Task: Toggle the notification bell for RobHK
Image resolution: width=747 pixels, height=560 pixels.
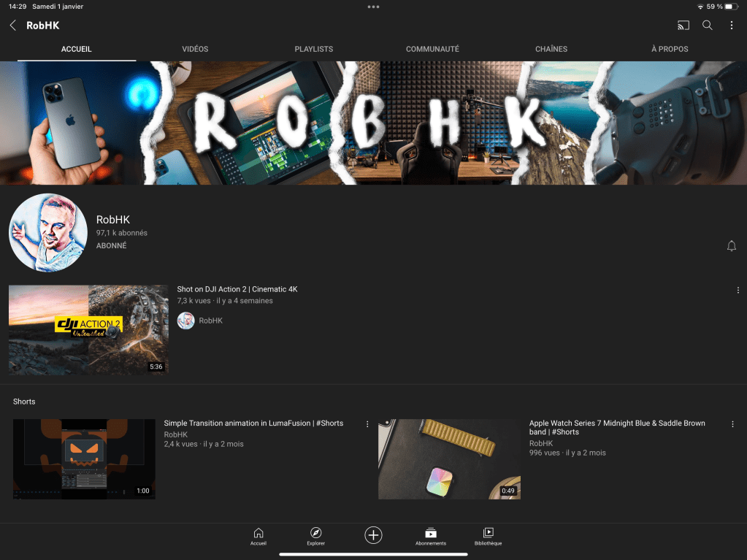Action: pos(731,246)
